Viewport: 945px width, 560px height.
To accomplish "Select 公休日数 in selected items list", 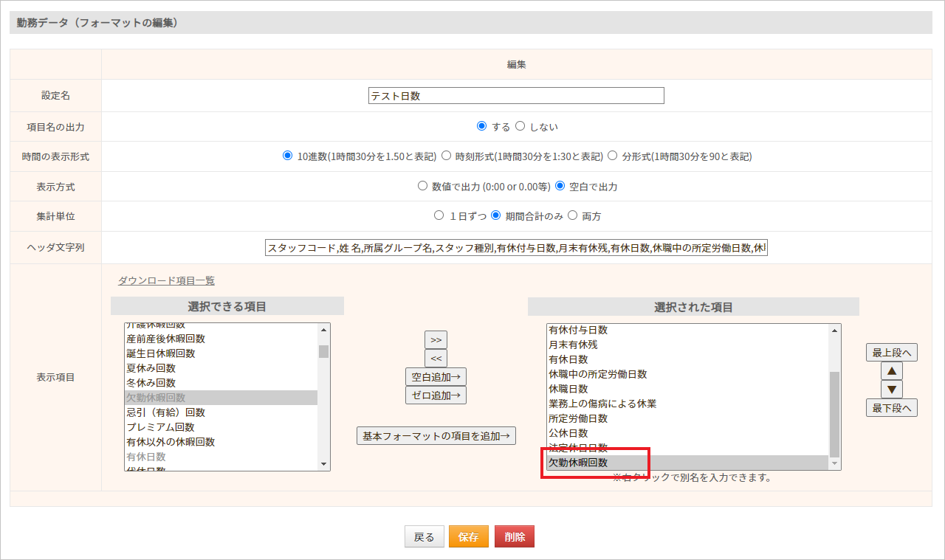I will 568,433.
